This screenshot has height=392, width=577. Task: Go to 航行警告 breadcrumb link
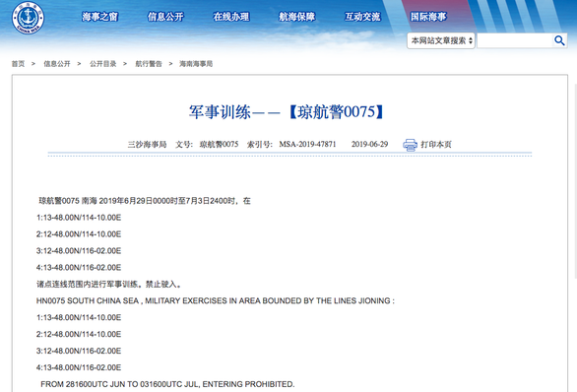pos(149,64)
